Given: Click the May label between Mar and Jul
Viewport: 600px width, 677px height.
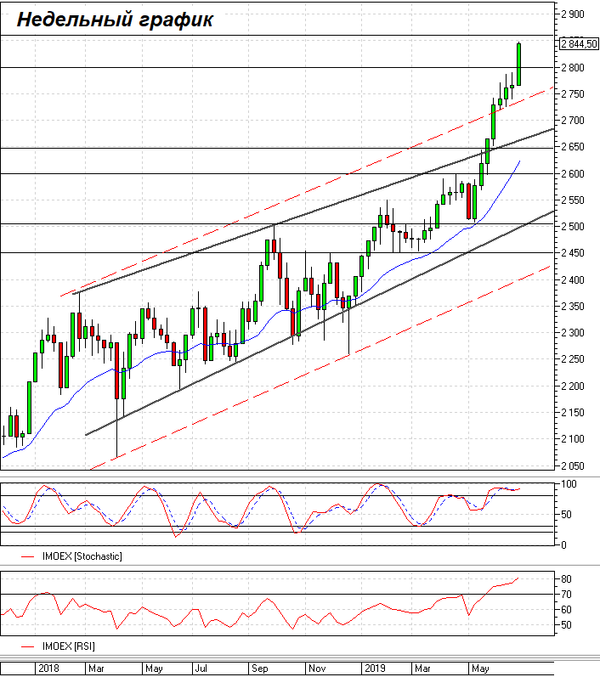Looking at the screenshot, I should (x=154, y=668).
